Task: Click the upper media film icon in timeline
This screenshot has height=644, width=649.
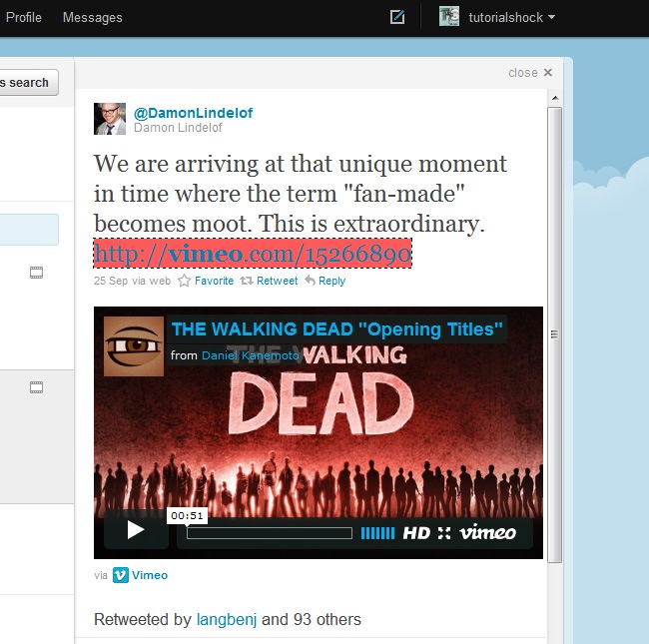Action: [36, 273]
